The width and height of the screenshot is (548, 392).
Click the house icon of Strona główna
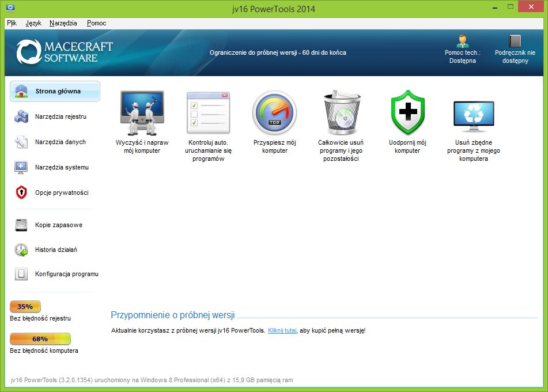[21, 91]
